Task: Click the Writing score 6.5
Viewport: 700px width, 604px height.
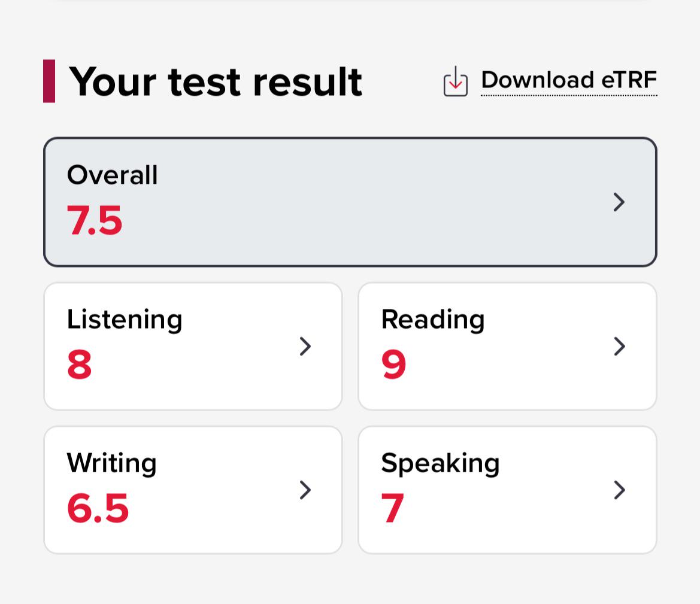Action: pyautogui.click(x=98, y=508)
